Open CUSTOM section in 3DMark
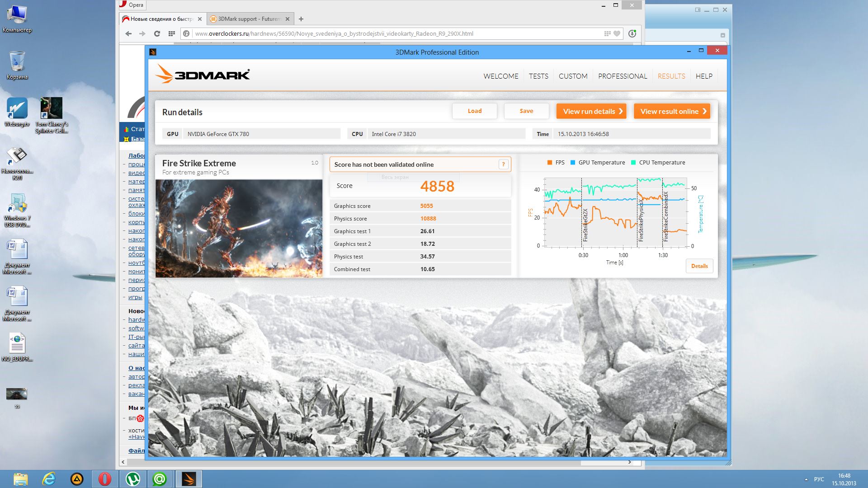The width and height of the screenshot is (868, 488). pyautogui.click(x=573, y=76)
